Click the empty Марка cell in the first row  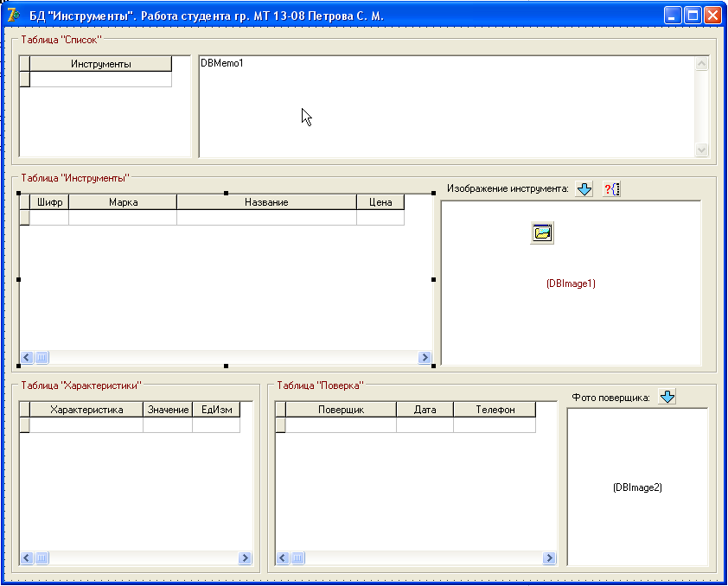pyautogui.click(x=123, y=218)
